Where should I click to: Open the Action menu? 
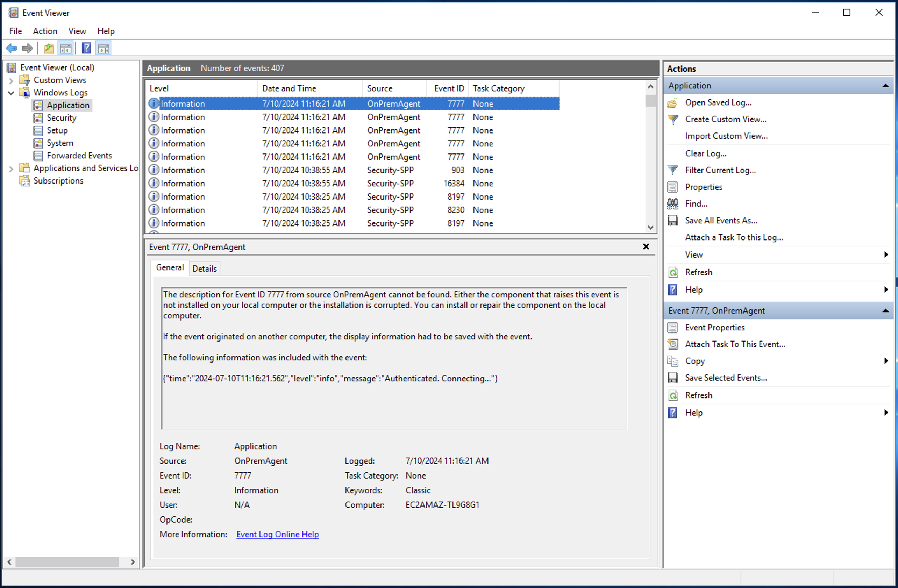pos(45,31)
